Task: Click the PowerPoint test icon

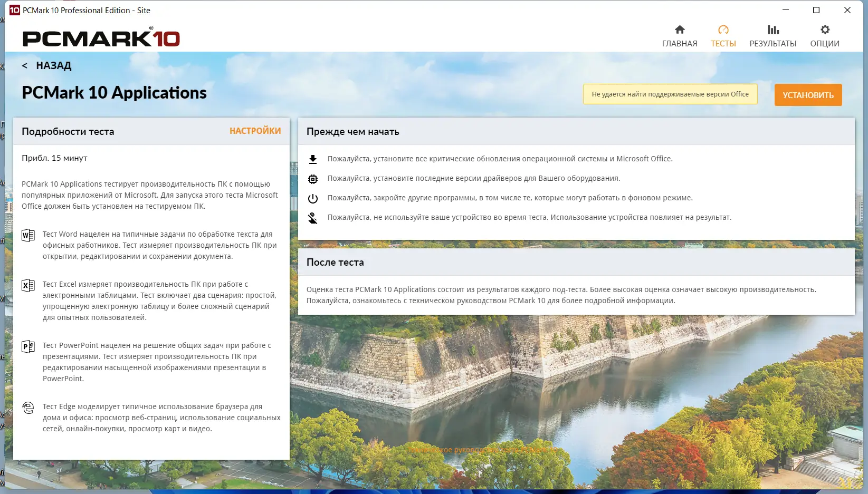Action: pos(28,346)
